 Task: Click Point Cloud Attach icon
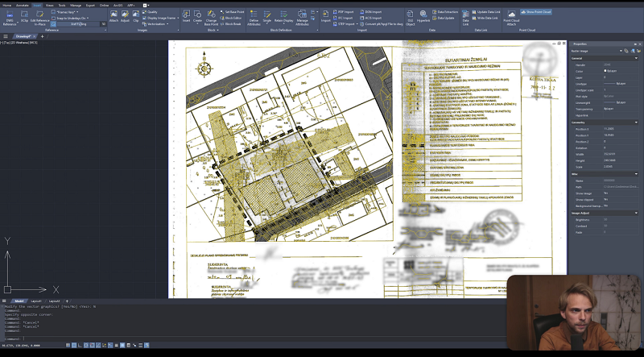pos(510,18)
